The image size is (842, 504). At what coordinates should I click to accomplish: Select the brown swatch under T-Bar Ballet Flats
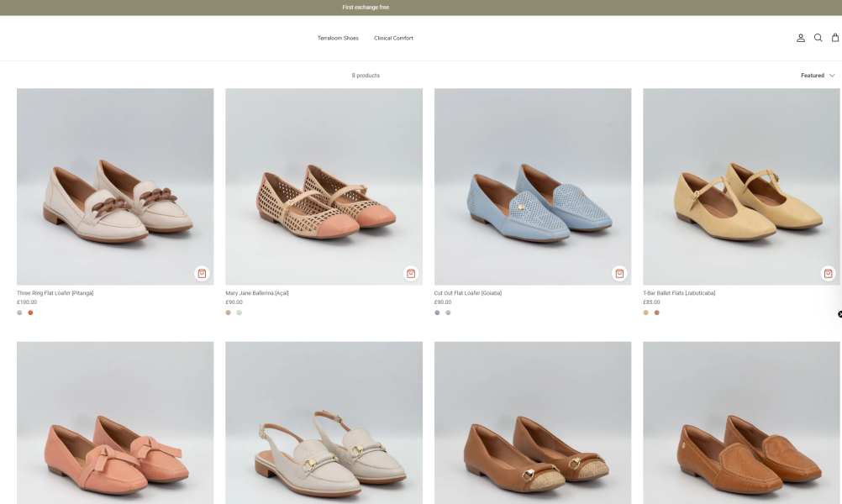[656, 312]
